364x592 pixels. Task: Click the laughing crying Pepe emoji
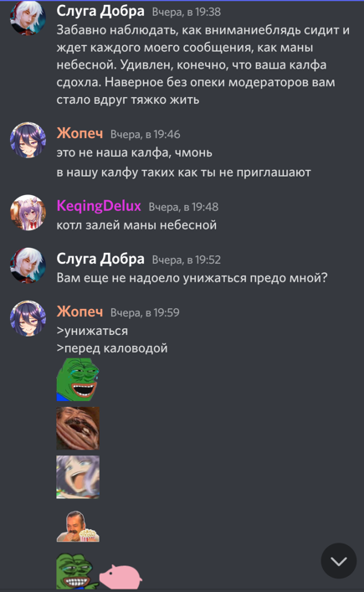pos(78,379)
